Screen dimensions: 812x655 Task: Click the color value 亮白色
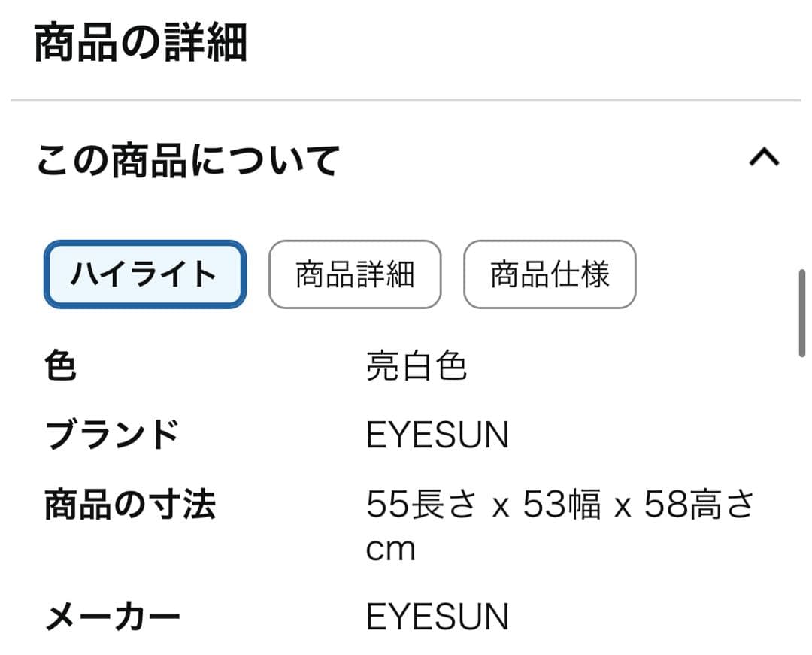coord(416,366)
